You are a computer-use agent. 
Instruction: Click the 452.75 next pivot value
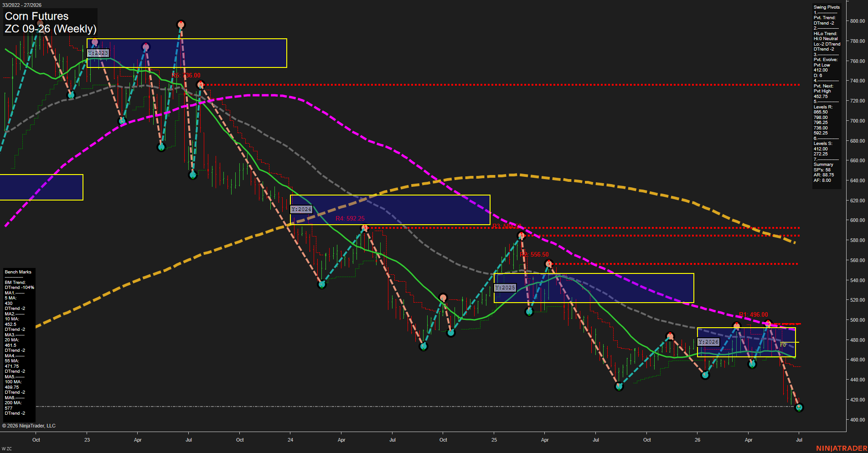[821, 97]
